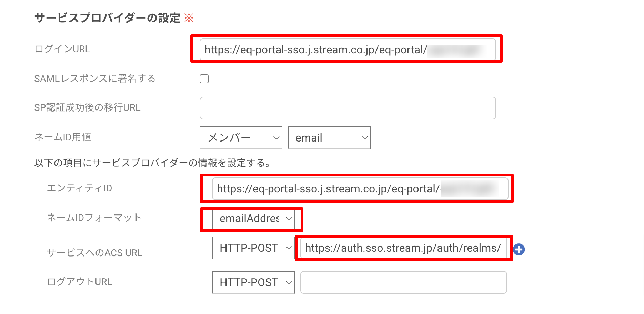Open the HTTP-POST dropdown for サービスへのACS URL
Screen dimensions: 644x314
point(253,248)
